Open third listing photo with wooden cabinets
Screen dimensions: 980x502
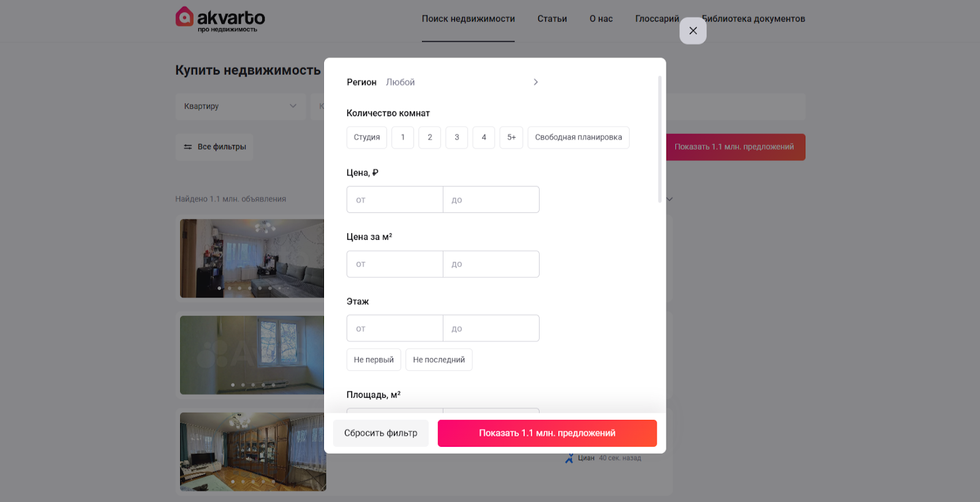pos(252,452)
